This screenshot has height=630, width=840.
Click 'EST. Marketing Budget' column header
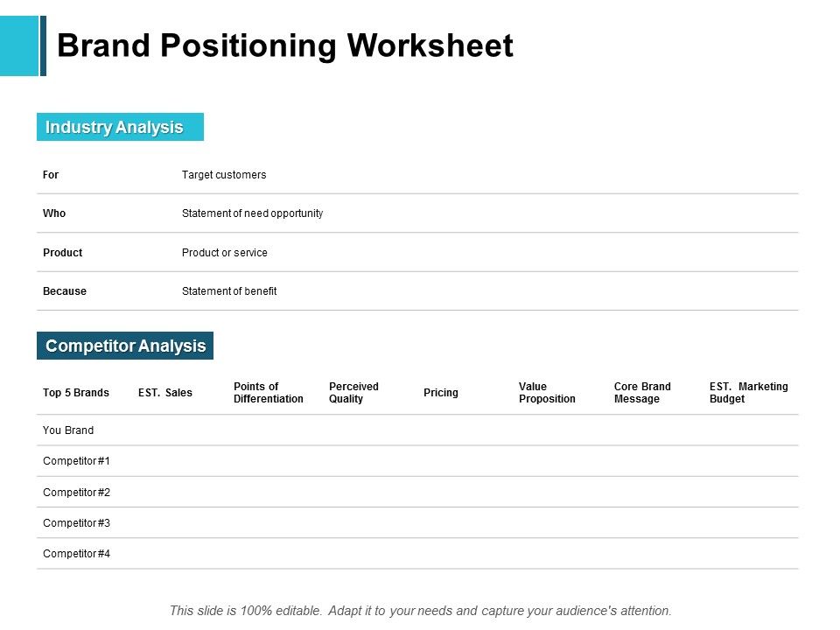(748, 393)
